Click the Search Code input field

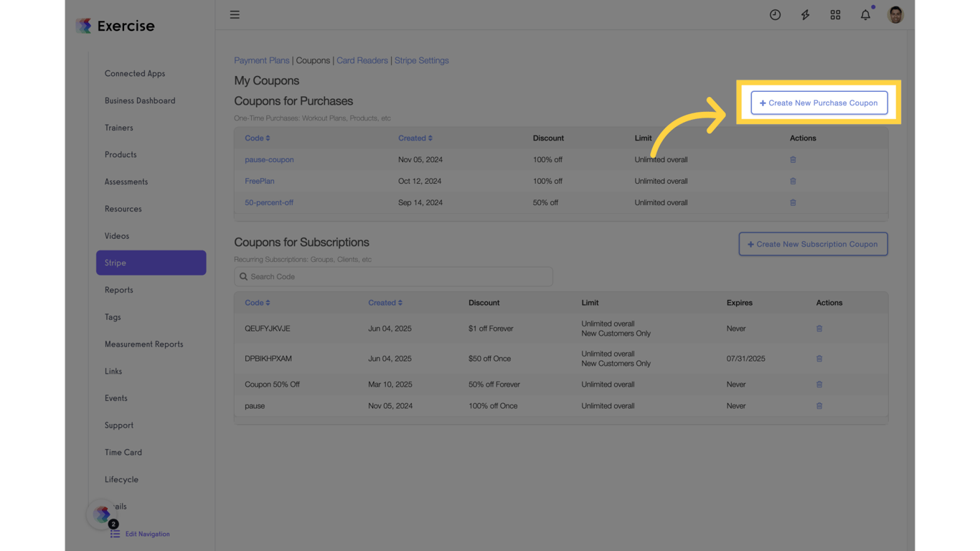tap(393, 276)
